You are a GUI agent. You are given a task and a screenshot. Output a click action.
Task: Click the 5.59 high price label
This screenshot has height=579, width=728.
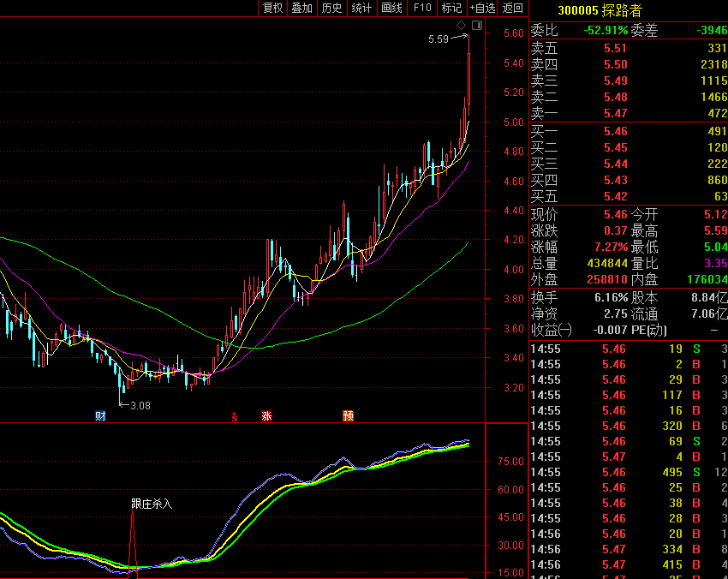(439, 39)
